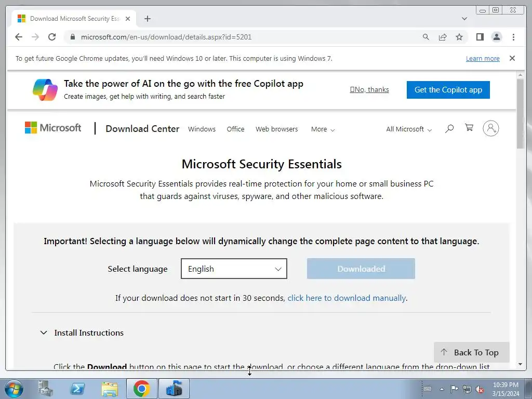The width and height of the screenshot is (532, 399).
Task: Open the Web browsers menu item
Action: [x=277, y=129]
